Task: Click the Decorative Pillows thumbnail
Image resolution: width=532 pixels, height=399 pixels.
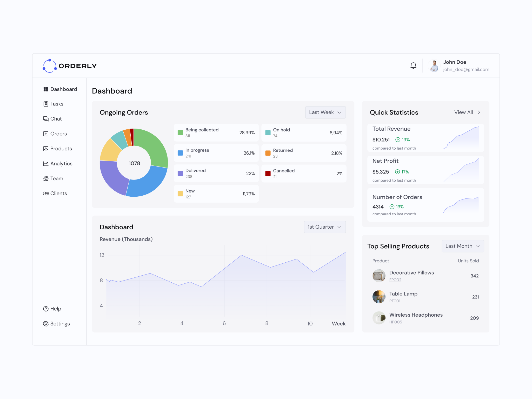Action: pos(379,276)
